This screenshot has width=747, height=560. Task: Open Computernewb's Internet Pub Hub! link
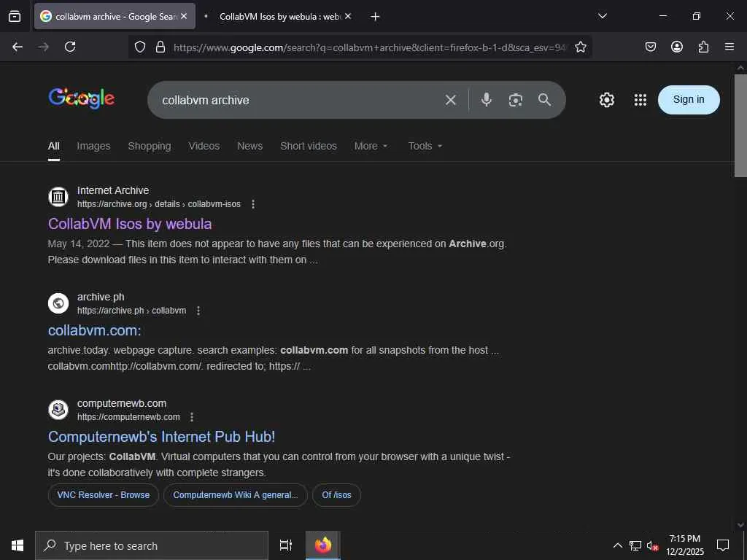(x=161, y=437)
